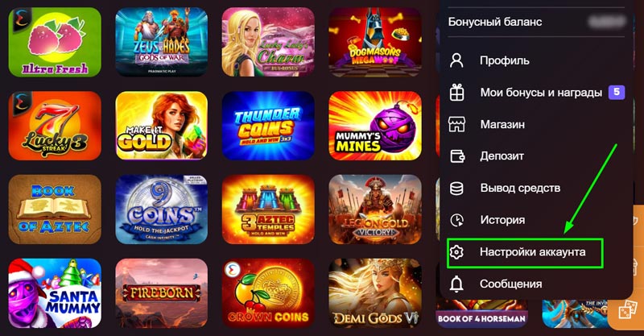
Task: Click the bell messages icon
Action: [x=456, y=284]
